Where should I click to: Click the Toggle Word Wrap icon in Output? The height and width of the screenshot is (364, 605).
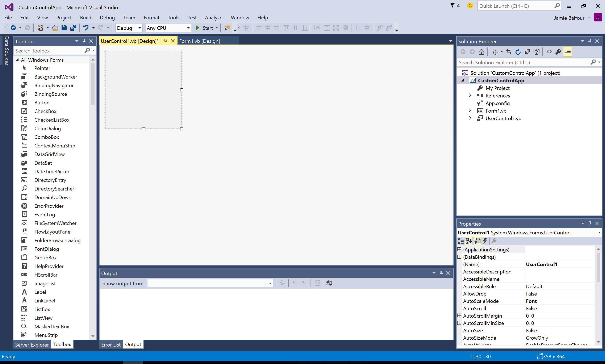pos(329,283)
